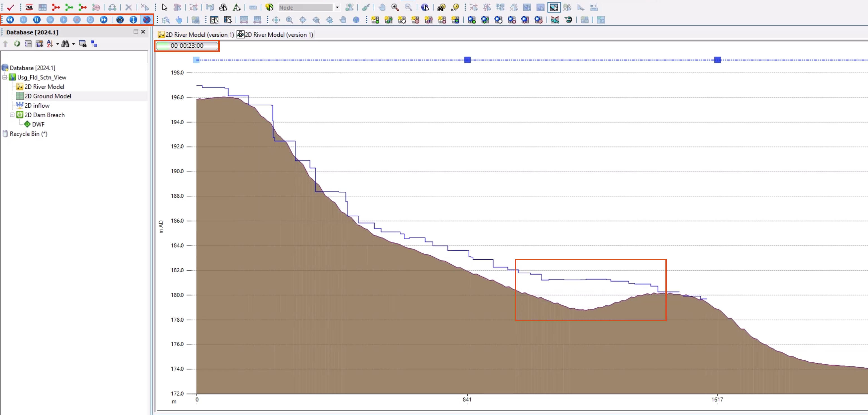Select the pan hand tool
The width and height of the screenshot is (868, 415).
pyautogui.click(x=382, y=7)
